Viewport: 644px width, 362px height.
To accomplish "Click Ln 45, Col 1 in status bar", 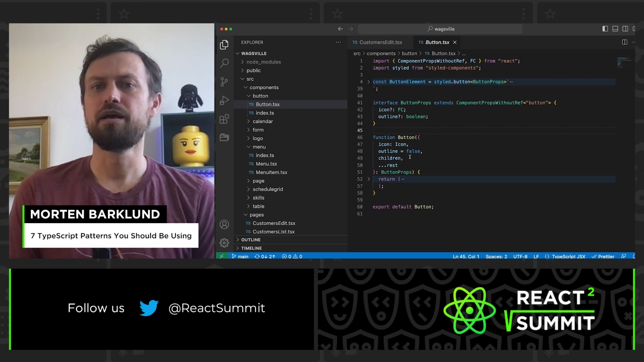I will pyautogui.click(x=466, y=256).
